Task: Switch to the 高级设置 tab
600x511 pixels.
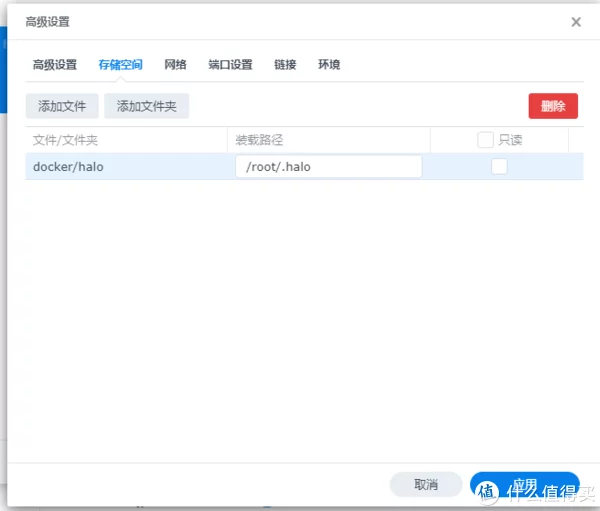Action: (55, 64)
